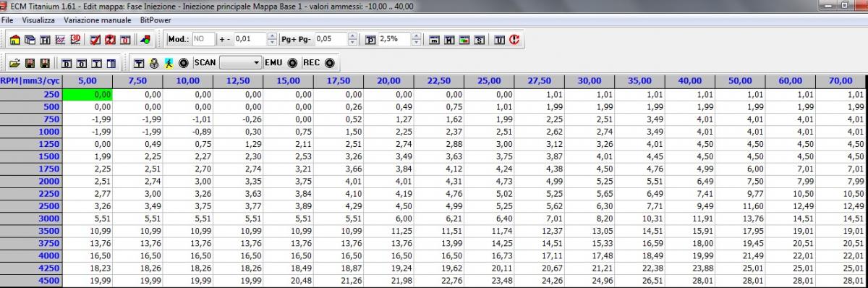The width and height of the screenshot is (868, 288).
Task: Click the red checkmark window icon
Action: tap(95, 40)
